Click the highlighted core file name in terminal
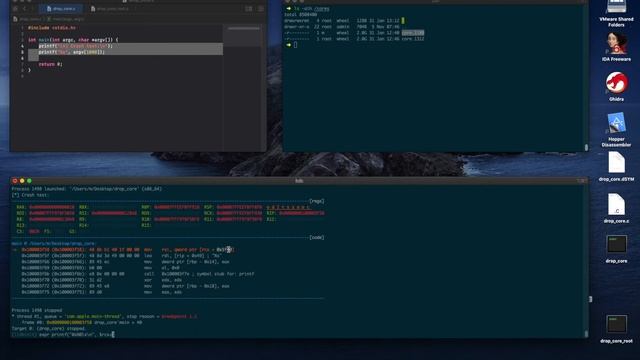640x360 pixels. 413,33
